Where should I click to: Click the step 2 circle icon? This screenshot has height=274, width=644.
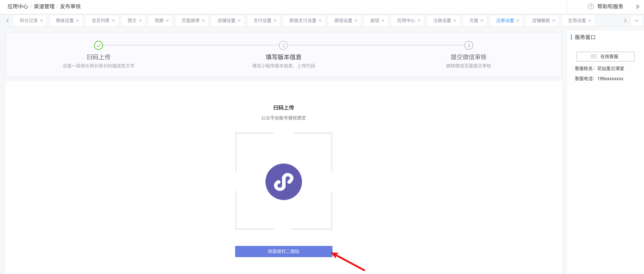pos(283,45)
